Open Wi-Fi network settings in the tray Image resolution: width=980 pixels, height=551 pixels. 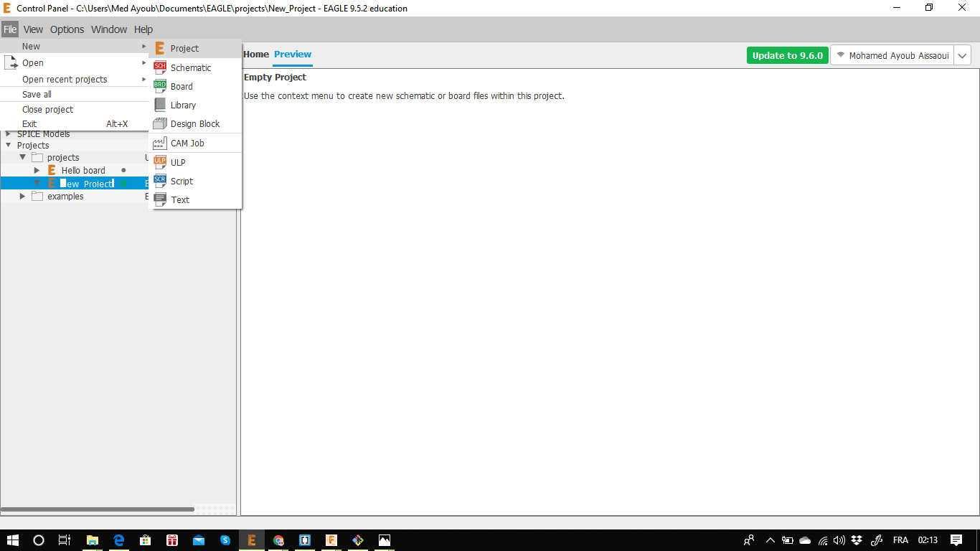pyautogui.click(x=823, y=540)
